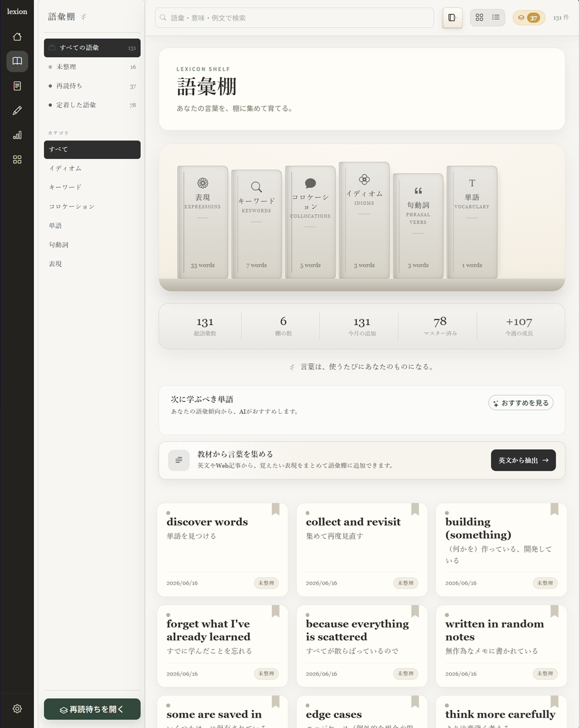Open the bar chart statistics icon
579x728 pixels.
click(17, 135)
